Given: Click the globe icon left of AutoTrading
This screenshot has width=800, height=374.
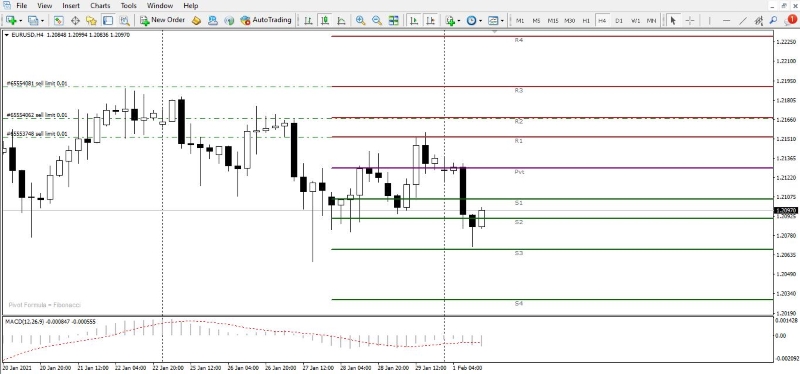Looking at the screenshot, I should tap(229, 20).
